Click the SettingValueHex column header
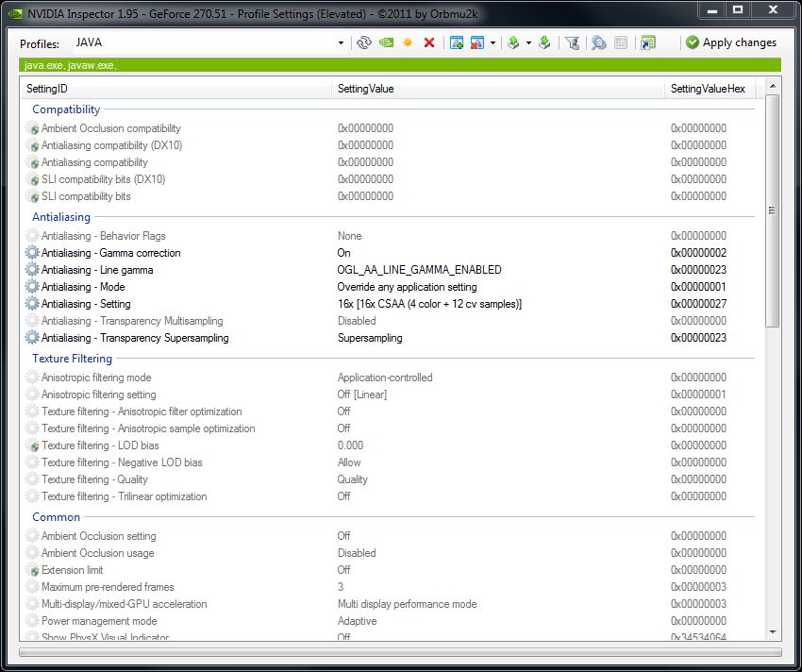This screenshot has width=802, height=672. tap(709, 89)
